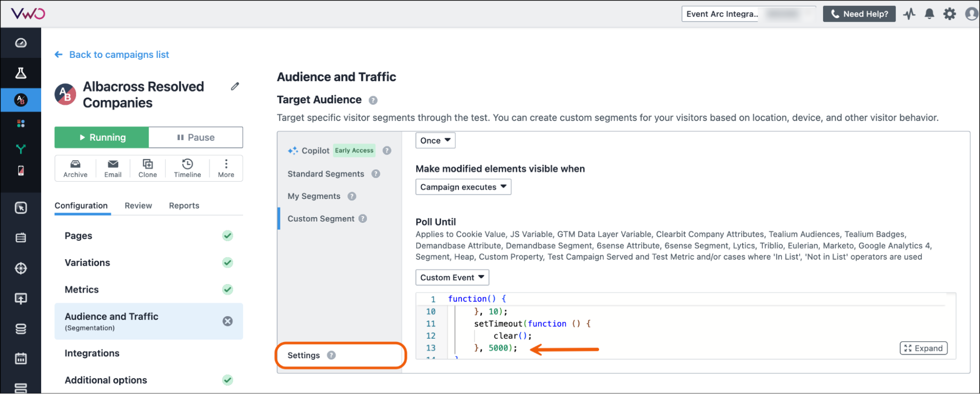Open the Testing flask icon in sidebar
Screen dimensions: 980x394
point(21,73)
